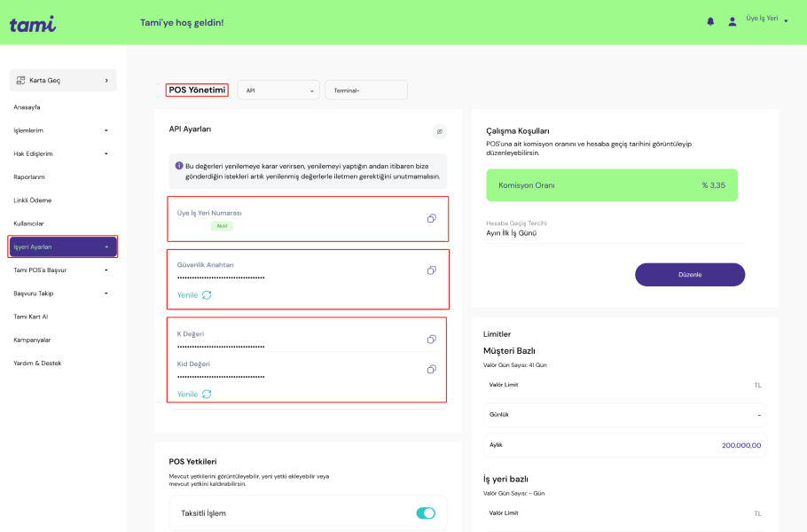Open Kampanyalar menu item
The image size is (807, 532).
pyautogui.click(x=32, y=340)
